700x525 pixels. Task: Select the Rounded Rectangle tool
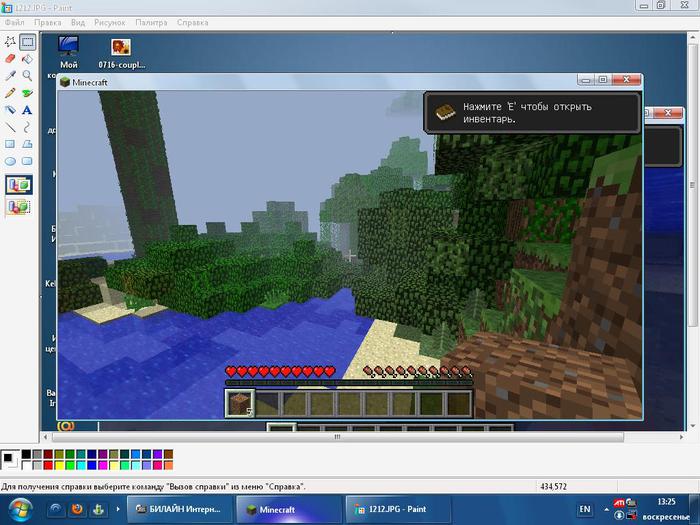27,161
